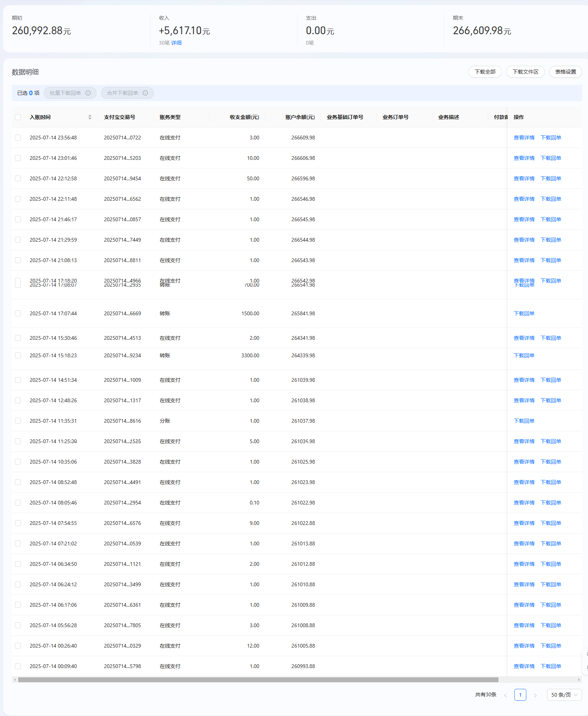Download receipt for 1500.00 转账 row
Image resolution: width=588 pixels, height=716 pixels.
click(524, 313)
